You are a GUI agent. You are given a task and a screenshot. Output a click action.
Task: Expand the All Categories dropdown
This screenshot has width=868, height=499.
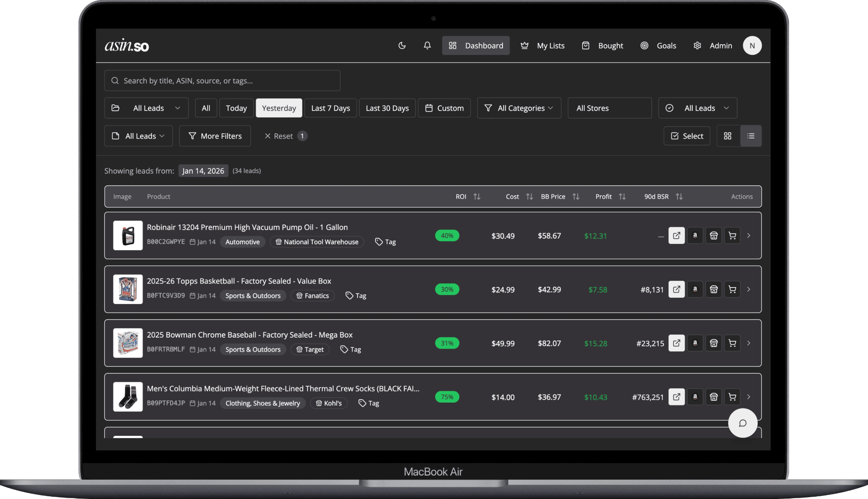click(x=519, y=108)
